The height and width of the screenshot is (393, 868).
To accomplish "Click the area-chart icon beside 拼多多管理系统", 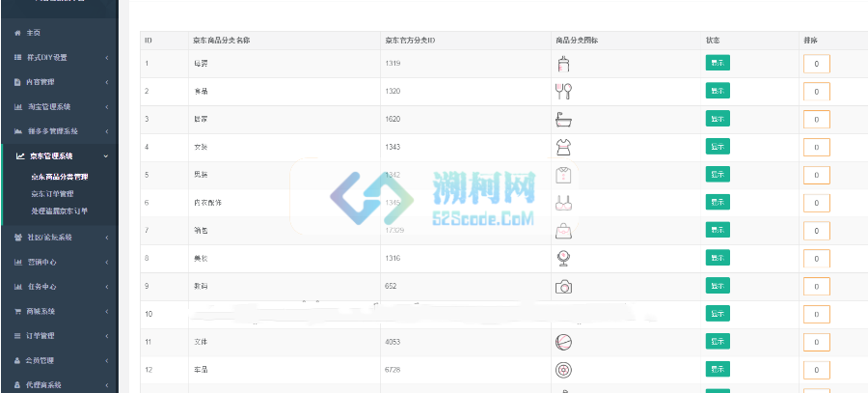I will [x=17, y=131].
